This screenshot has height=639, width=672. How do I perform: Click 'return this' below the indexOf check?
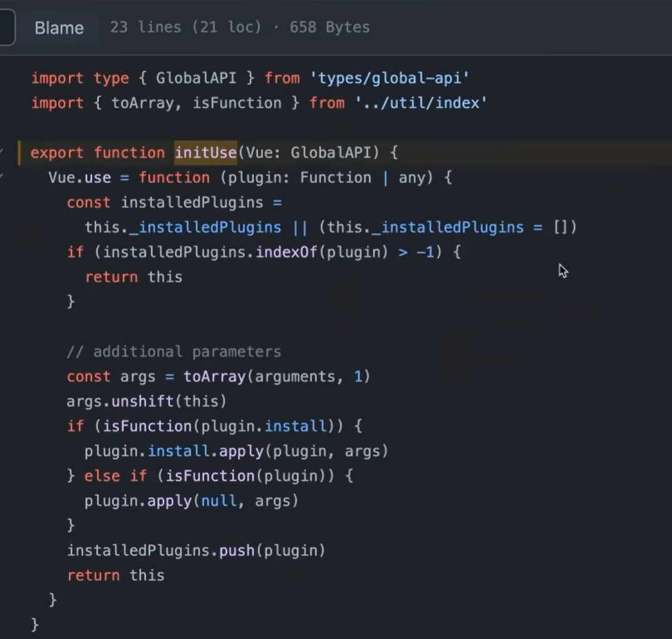point(134,277)
